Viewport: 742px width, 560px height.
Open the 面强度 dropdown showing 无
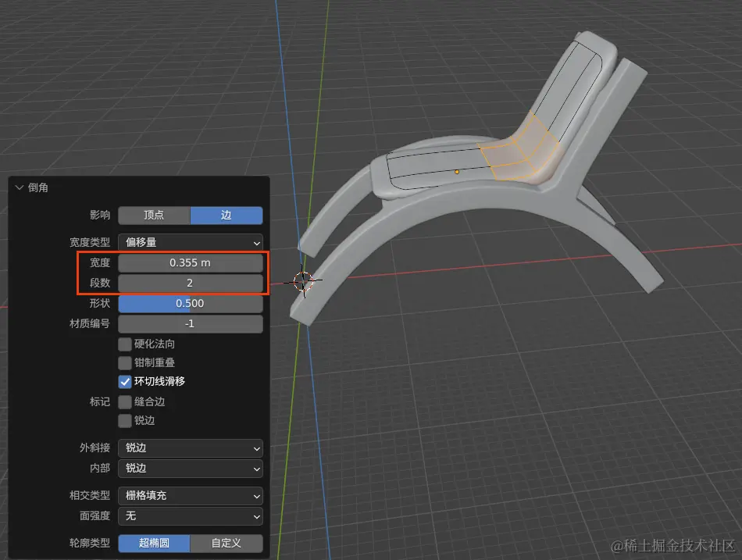point(191,516)
